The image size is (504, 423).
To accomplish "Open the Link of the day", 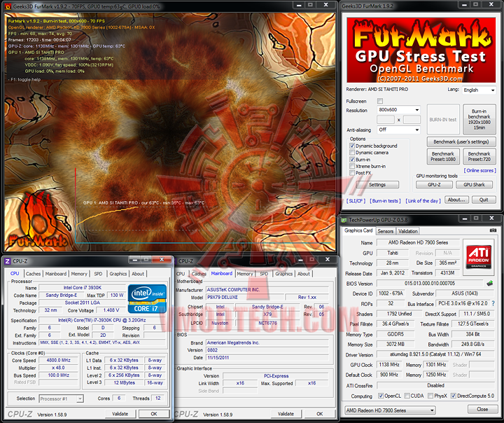I will click(x=423, y=201).
